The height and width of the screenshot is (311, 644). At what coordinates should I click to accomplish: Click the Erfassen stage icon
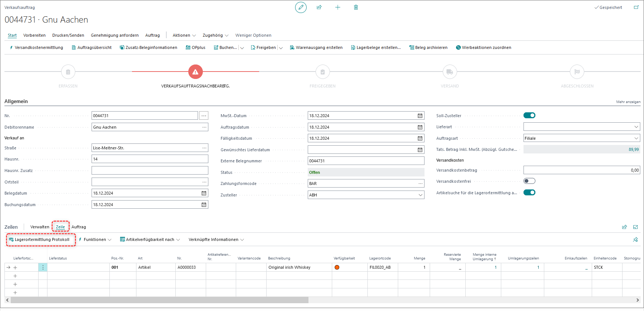coord(68,72)
